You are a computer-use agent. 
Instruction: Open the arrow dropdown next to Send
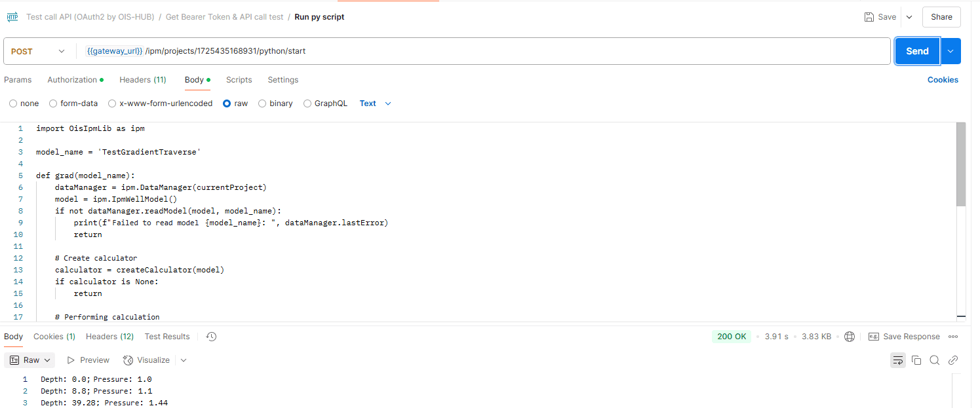click(951, 51)
